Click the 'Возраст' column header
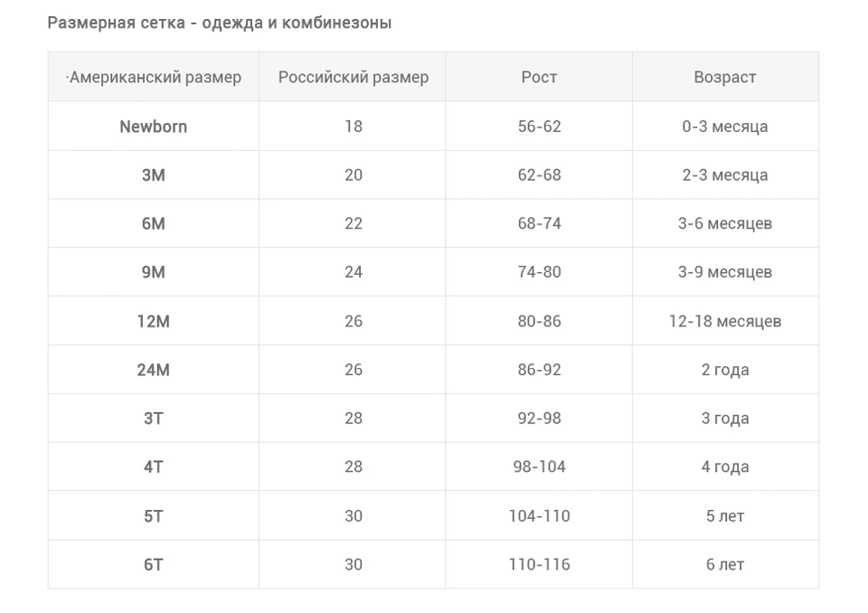 click(725, 77)
